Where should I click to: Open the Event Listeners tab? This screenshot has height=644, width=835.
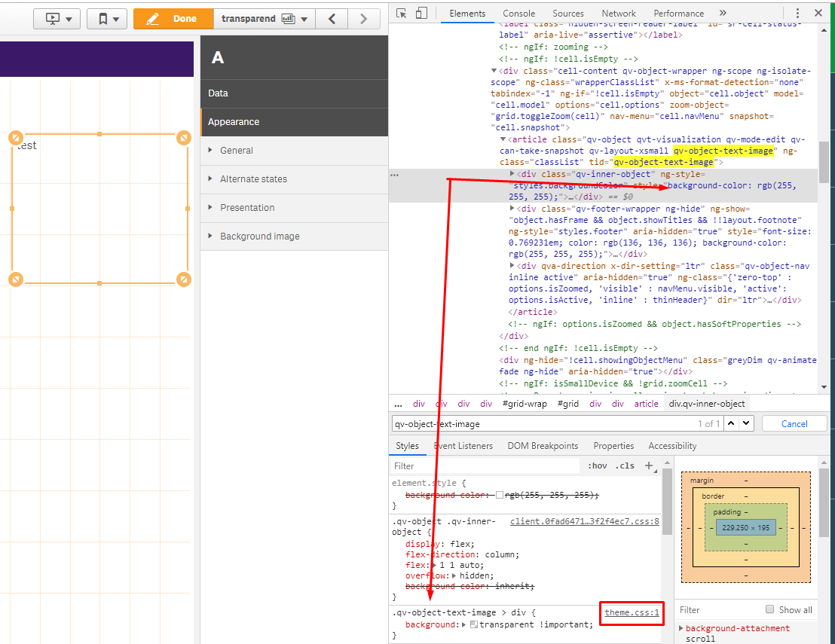point(463,446)
